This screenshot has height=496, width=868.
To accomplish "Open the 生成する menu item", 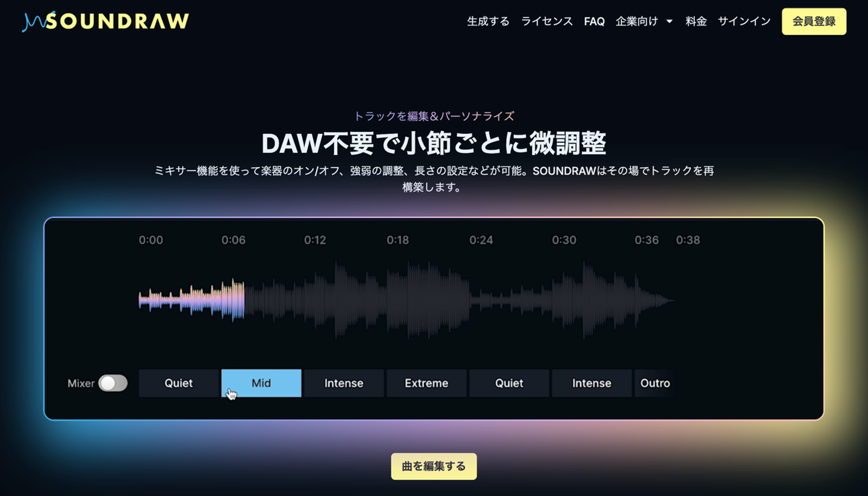I will pyautogui.click(x=488, y=21).
